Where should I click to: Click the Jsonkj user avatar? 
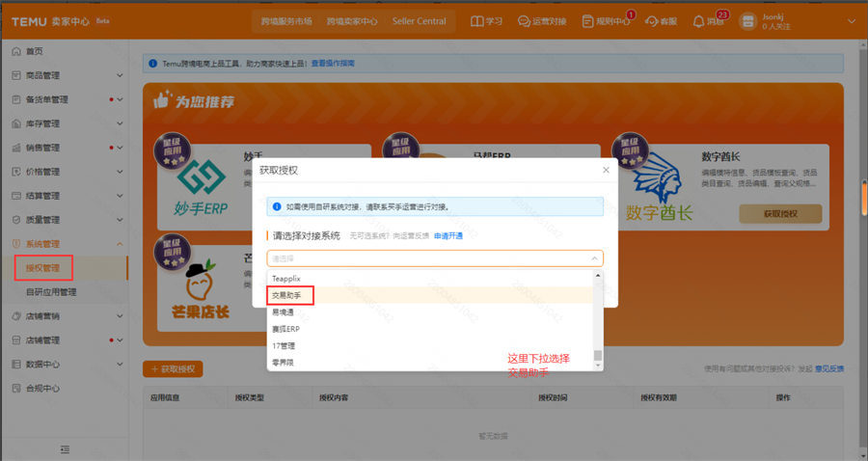pyautogui.click(x=747, y=21)
